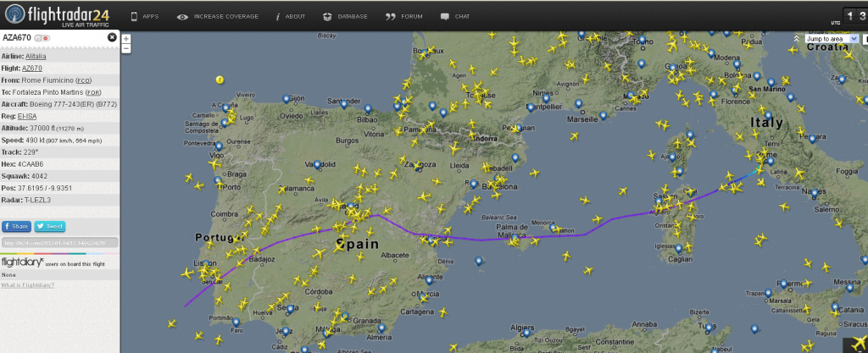Viewport: 868px width, 353px height.
Task: Open the Database menu item
Action: 345,17
